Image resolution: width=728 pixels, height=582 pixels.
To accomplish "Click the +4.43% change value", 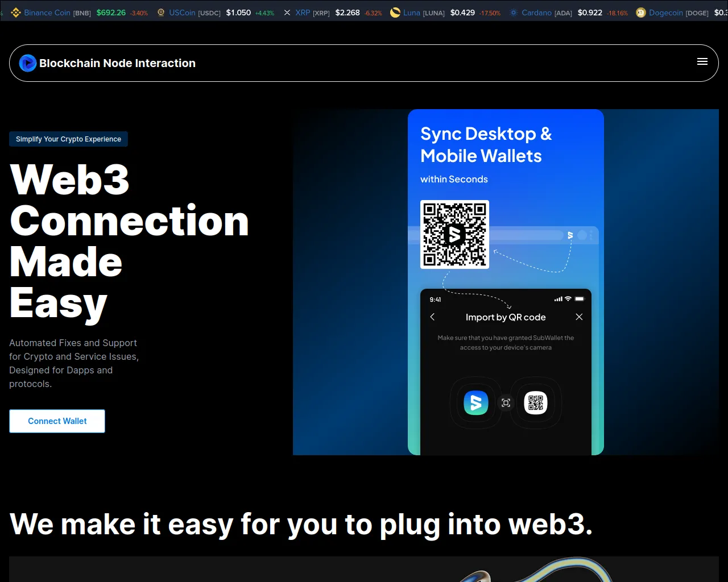I will pos(264,13).
